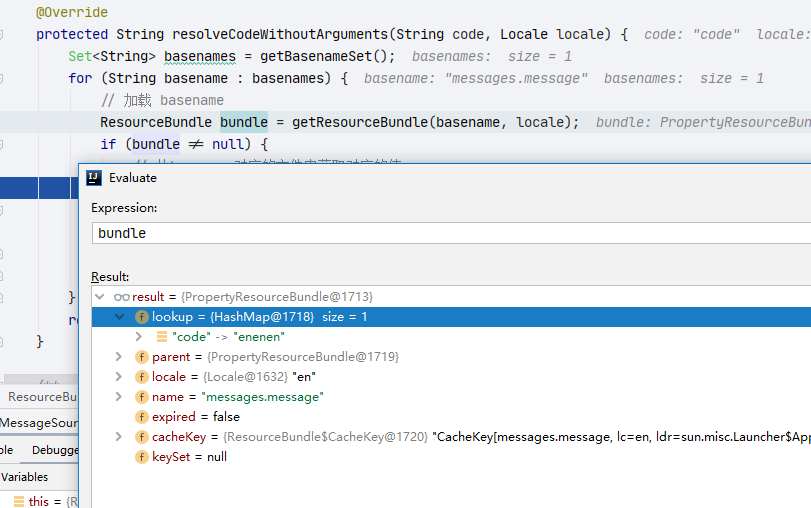Expand the parent PropertyResourceBundle node

pyautogui.click(x=119, y=357)
